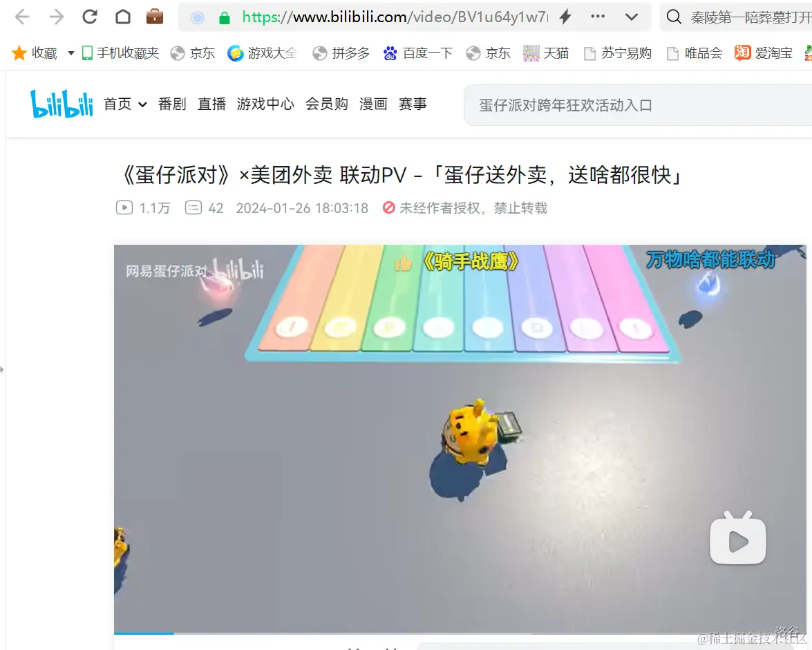Click the red no-repost prohibition icon
This screenshot has height=650, width=812.
[x=389, y=208]
